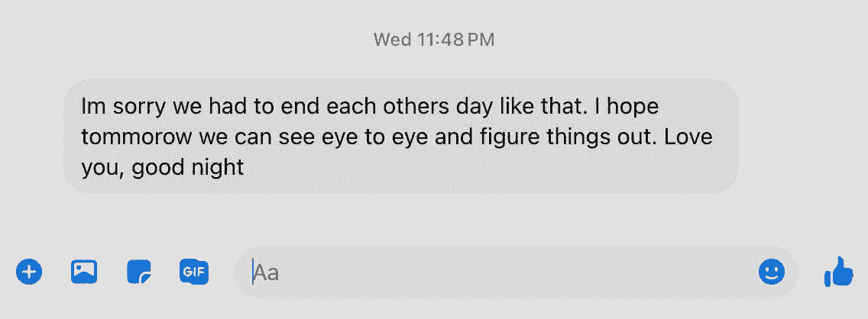This screenshot has height=319, width=868.
Task: Open the GIF picker
Action: (x=194, y=272)
